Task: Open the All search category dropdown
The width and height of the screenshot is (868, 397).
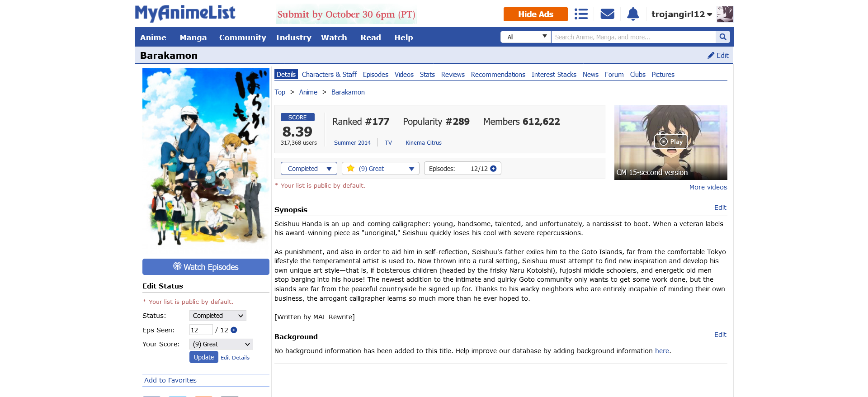Action: coord(526,37)
